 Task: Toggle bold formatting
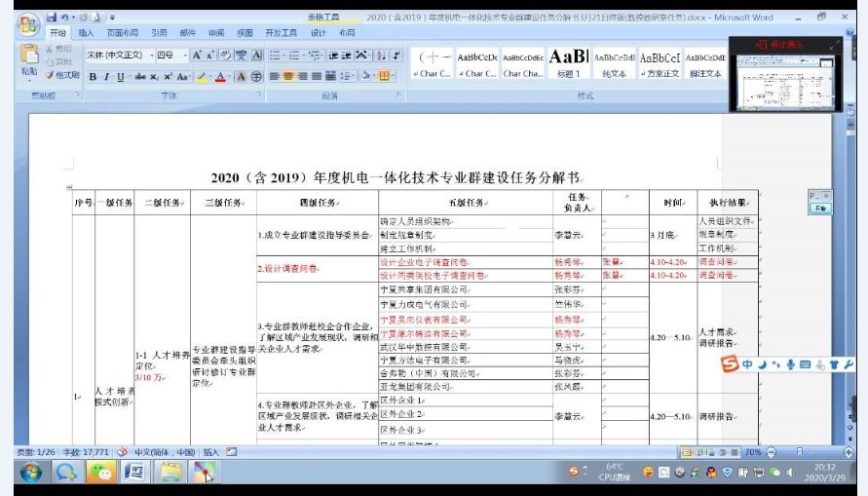(94, 76)
